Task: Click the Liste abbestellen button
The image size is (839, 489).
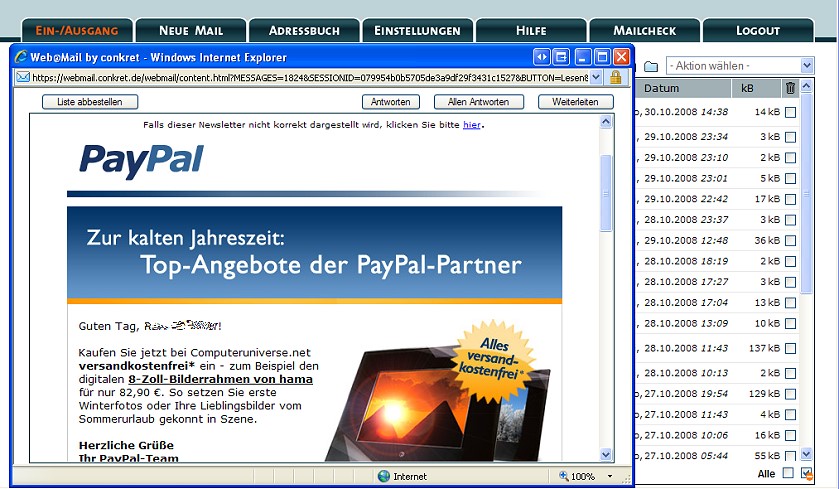Action: tap(90, 102)
